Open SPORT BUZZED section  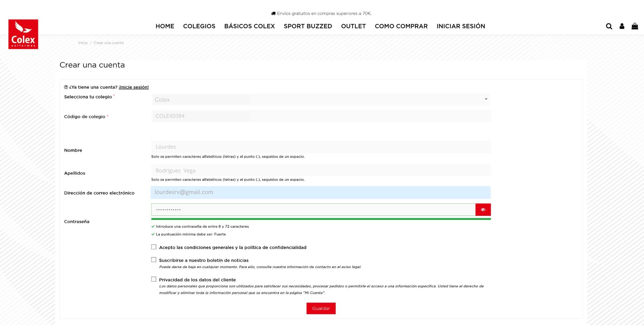308,26
